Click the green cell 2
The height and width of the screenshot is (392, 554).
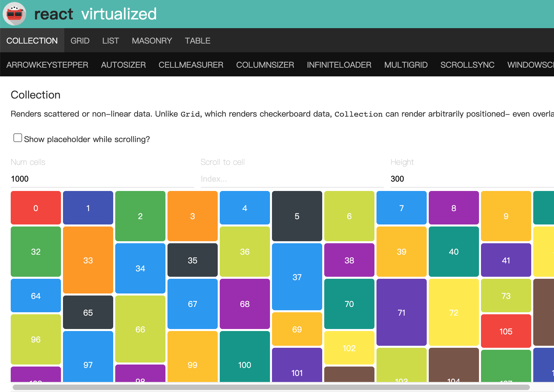pos(140,216)
